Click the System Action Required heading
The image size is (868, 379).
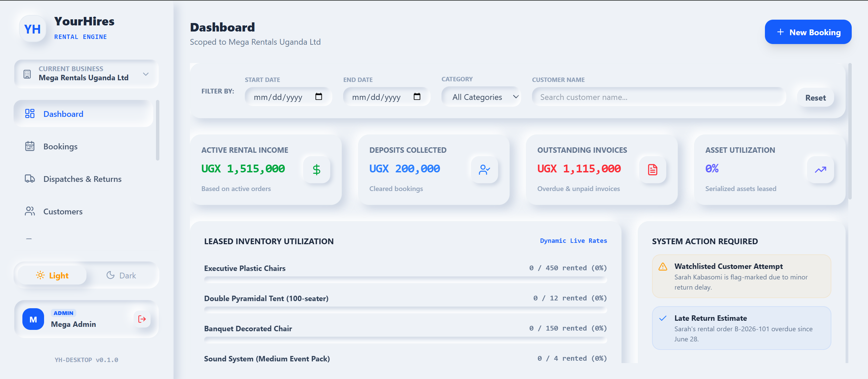click(x=705, y=241)
